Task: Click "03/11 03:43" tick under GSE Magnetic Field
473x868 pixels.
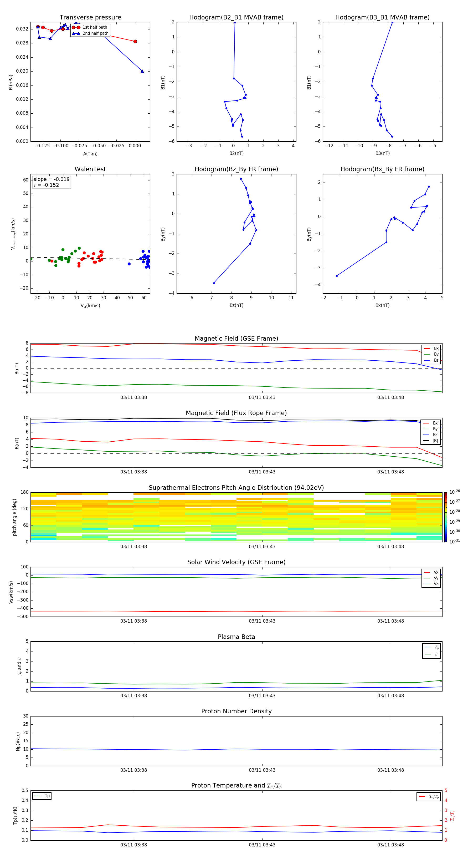Action: point(262,398)
